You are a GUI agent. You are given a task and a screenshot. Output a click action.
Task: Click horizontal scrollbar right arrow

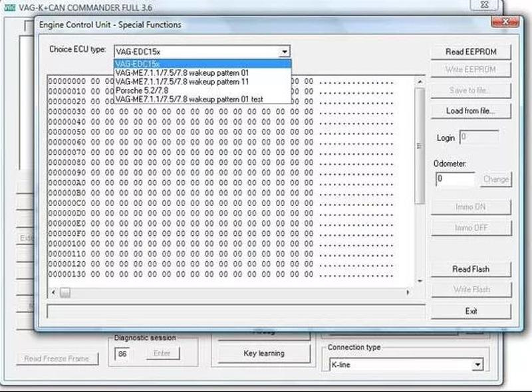pos(408,292)
